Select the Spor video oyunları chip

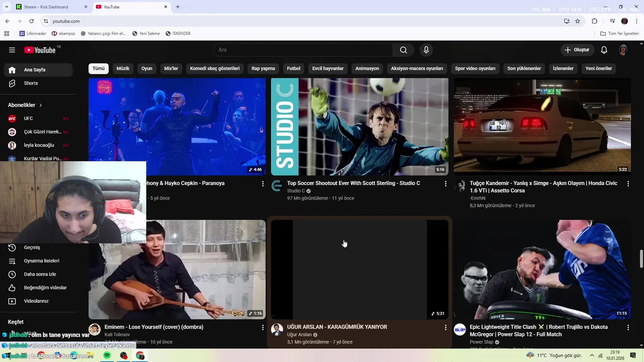(x=475, y=68)
